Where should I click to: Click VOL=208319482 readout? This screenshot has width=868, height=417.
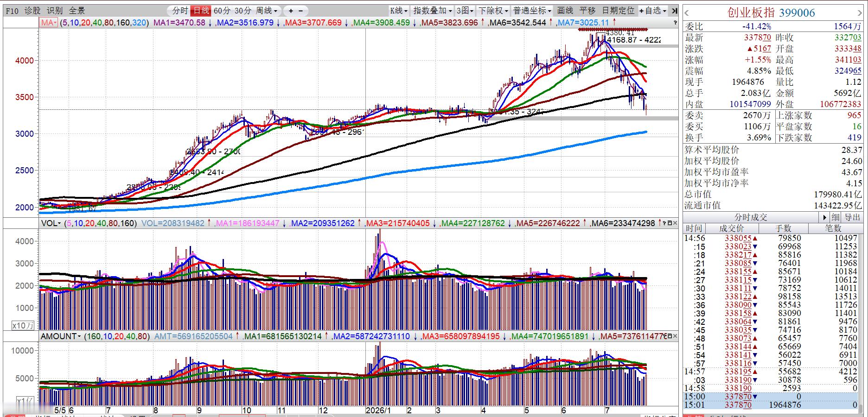coord(173,223)
